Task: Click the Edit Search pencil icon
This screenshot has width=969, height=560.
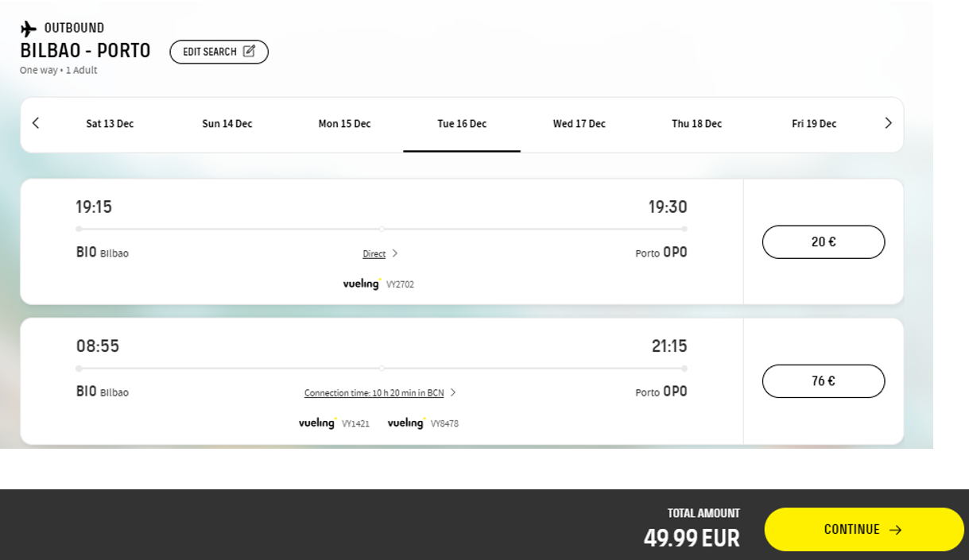Action: pos(249,52)
